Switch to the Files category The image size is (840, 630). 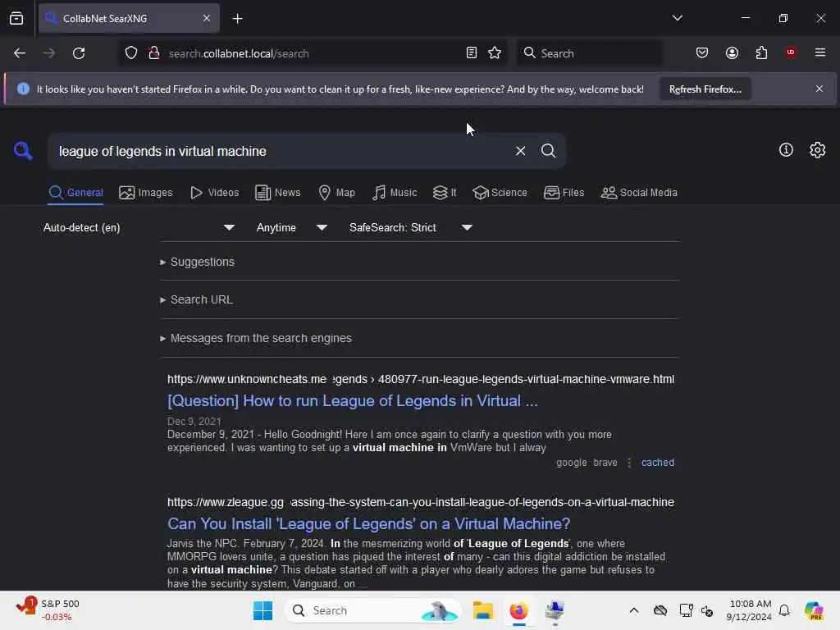click(x=564, y=193)
